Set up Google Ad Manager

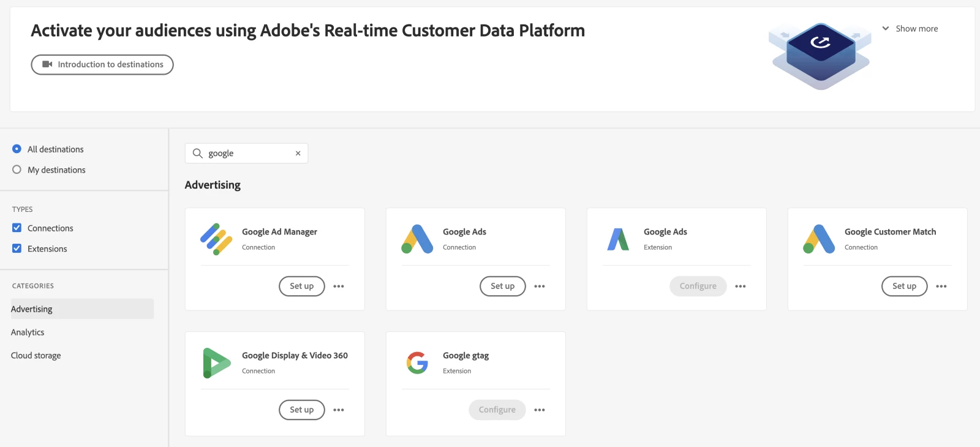point(302,286)
